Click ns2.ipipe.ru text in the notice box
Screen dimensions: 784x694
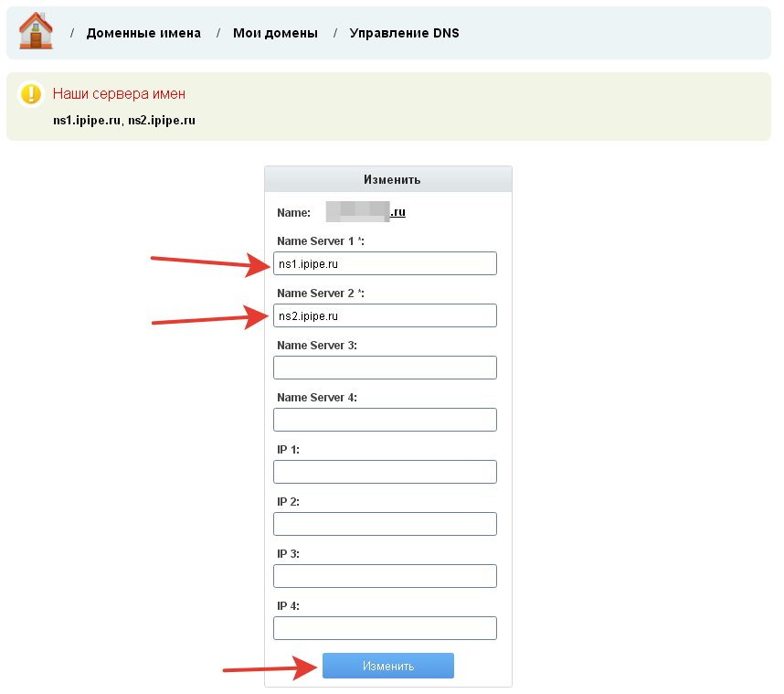coord(162,120)
